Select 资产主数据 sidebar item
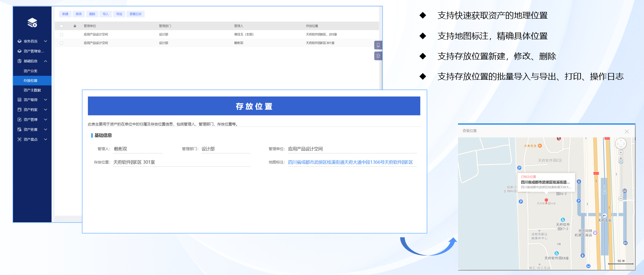 coord(32,90)
